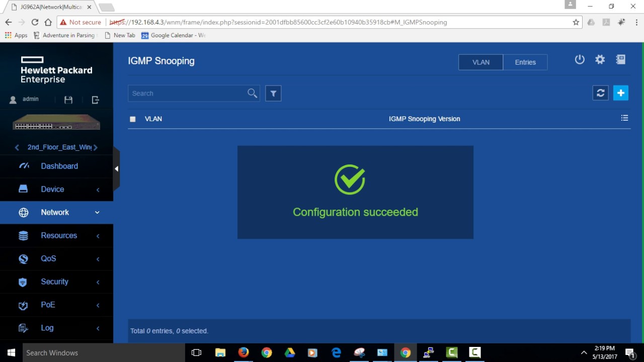
Task: Open the help book icon in the header
Action: (621, 59)
